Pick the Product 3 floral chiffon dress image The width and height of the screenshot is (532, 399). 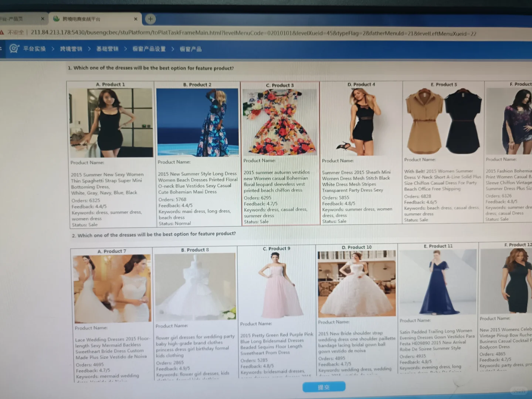pyautogui.click(x=280, y=122)
